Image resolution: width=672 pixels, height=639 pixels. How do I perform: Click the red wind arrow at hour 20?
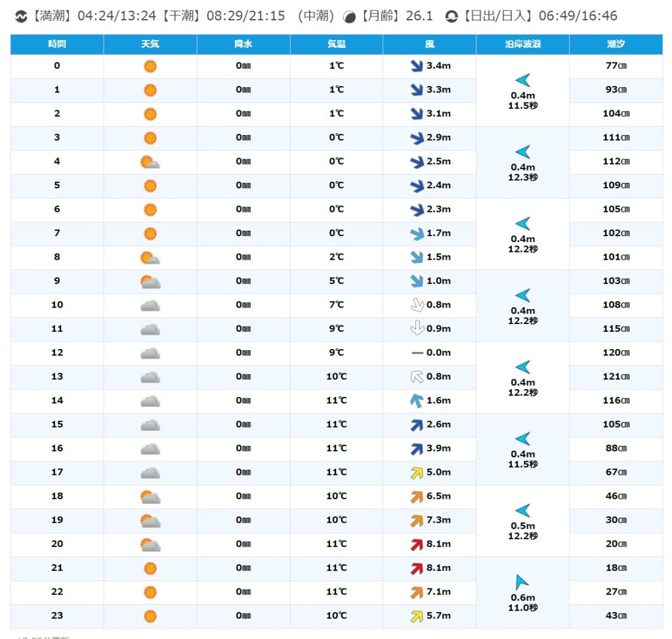pyautogui.click(x=416, y=544)
